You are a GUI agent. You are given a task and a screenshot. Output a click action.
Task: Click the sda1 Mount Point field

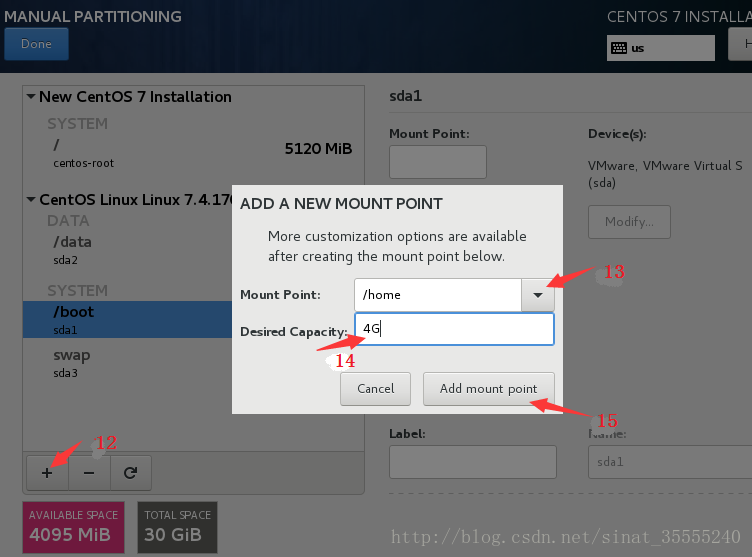point(438,162)
